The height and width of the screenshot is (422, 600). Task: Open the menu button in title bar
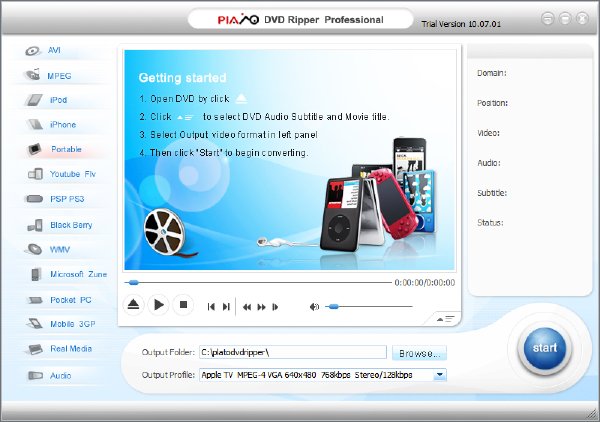(x=548, y=18)
